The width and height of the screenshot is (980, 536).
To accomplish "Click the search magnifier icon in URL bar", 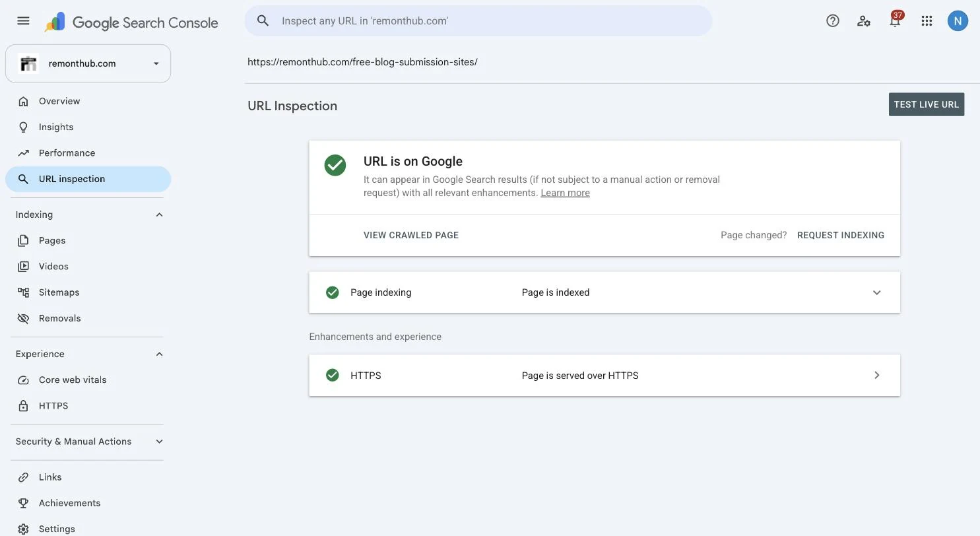I will [x=263, y=20].
